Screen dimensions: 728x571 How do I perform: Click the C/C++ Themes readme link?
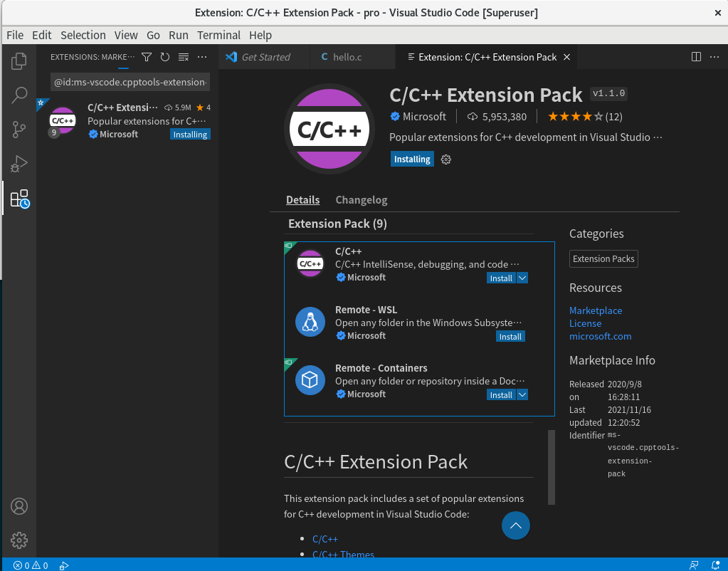tap(343, 555)
